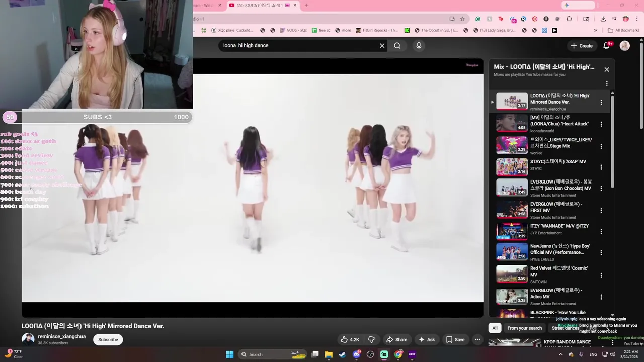
Task: Click the Ask button
Action: click(427, 339)
